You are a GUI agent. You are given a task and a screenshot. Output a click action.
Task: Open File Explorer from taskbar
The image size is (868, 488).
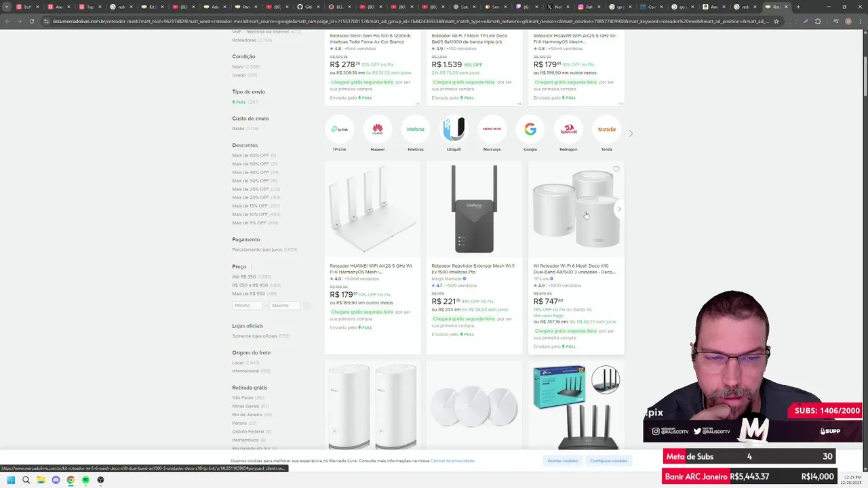(x=41, y=480)
